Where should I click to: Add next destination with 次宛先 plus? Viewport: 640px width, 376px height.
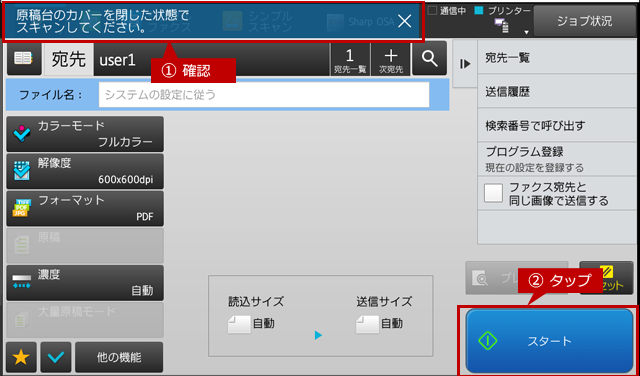[391, 60]
